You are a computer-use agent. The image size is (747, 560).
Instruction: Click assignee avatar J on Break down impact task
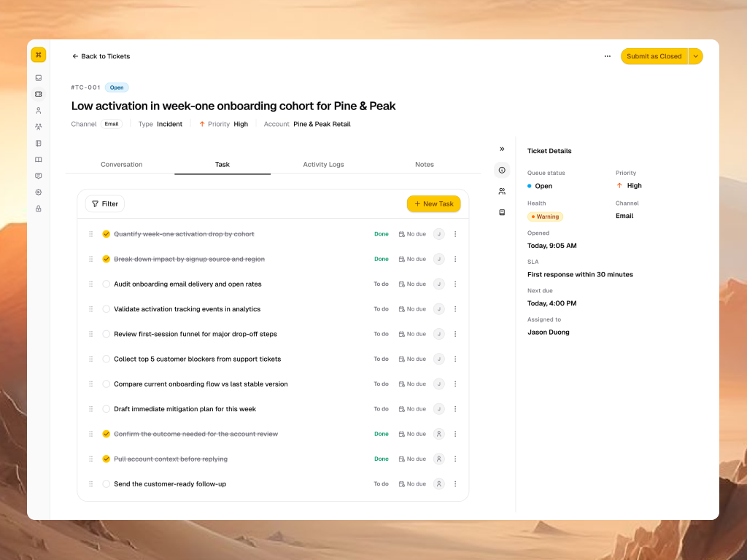tap(439, 259)
